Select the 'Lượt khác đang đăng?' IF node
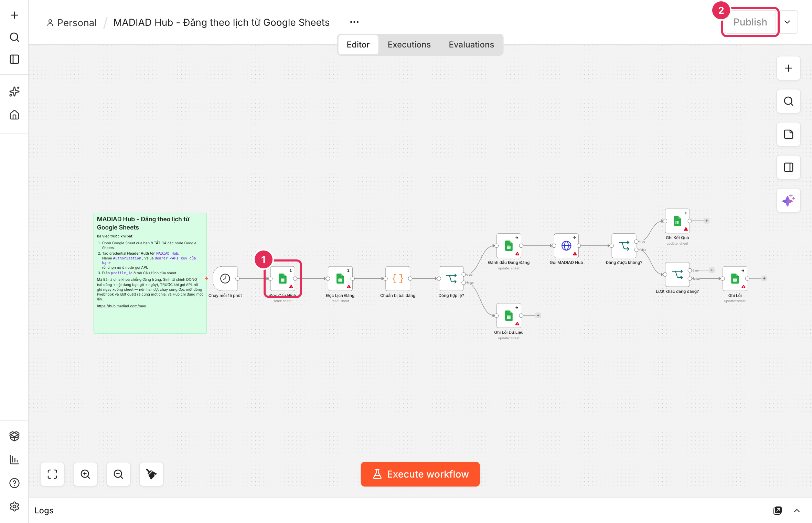Image resolution: width=812 pixels, height=523 pixels. click(x=677, y=274)
